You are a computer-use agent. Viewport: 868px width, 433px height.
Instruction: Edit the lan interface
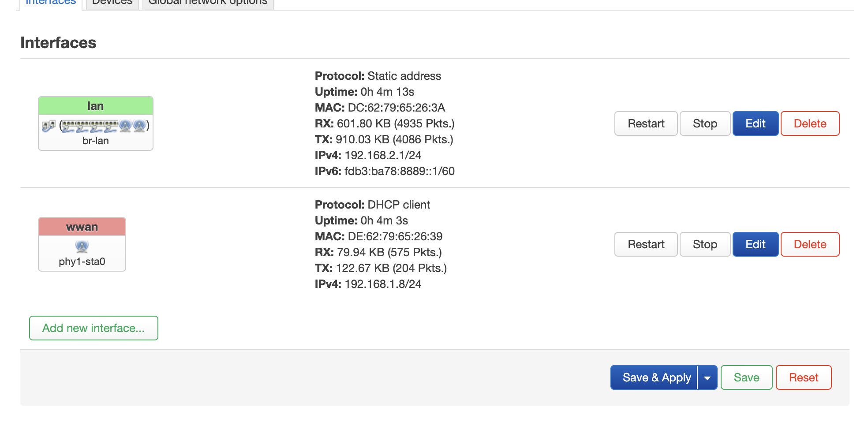click(755, 123)
